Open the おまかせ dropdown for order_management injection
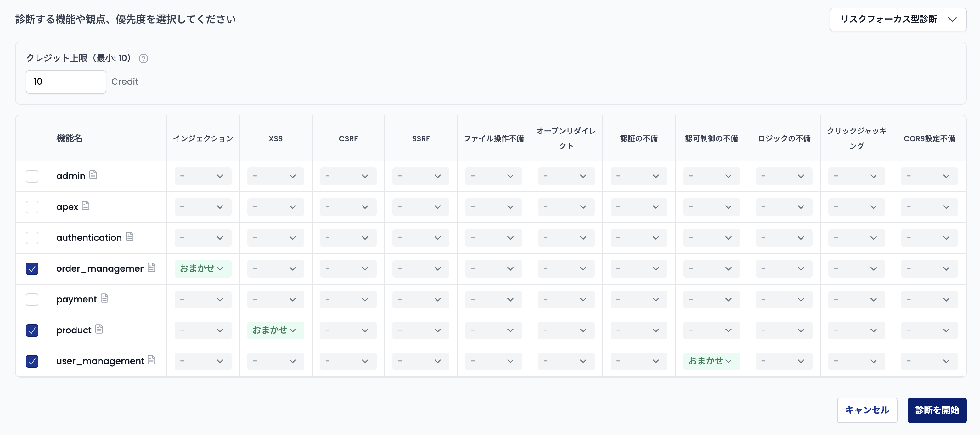 pyautogui.click(x=203, y=268)
